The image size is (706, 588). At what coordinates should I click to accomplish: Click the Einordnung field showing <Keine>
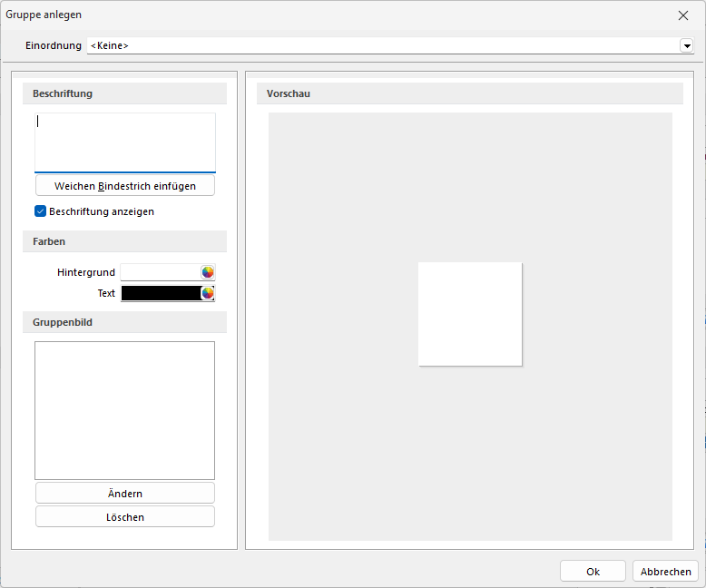[x=381, y=45]
